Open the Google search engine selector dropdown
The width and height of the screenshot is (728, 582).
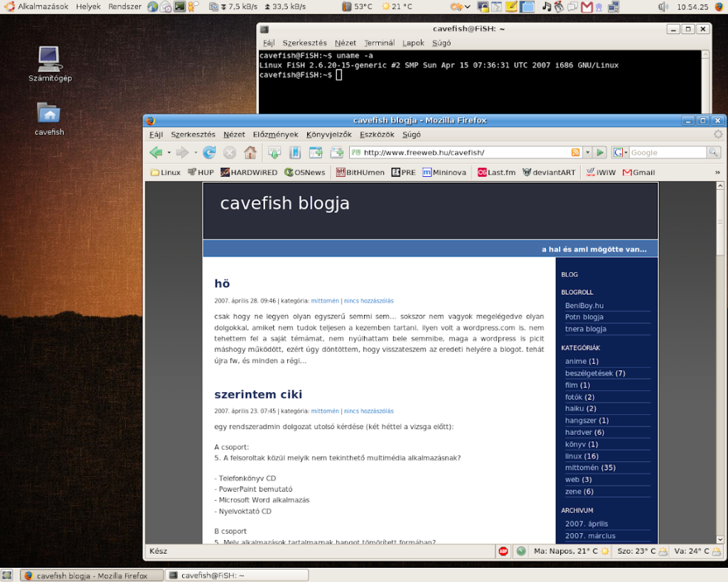621,152
